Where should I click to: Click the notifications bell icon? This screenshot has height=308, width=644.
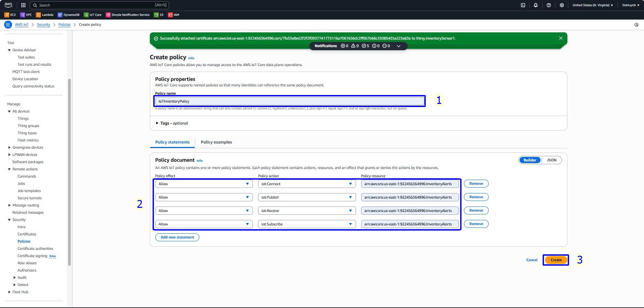pos(535,5)
